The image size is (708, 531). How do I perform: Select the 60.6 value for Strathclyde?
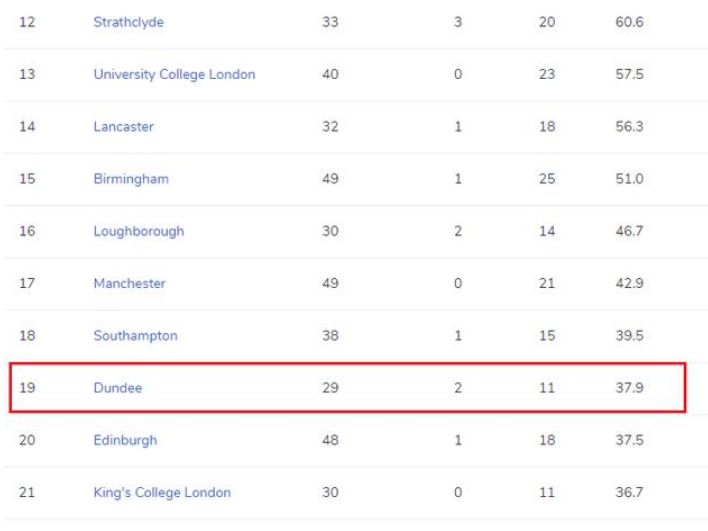tap(629, 22)
